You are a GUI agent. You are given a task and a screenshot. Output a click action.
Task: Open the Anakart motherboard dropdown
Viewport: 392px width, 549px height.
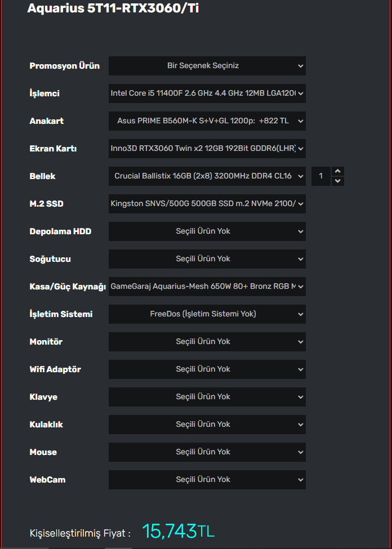click(x=207, y=121)
